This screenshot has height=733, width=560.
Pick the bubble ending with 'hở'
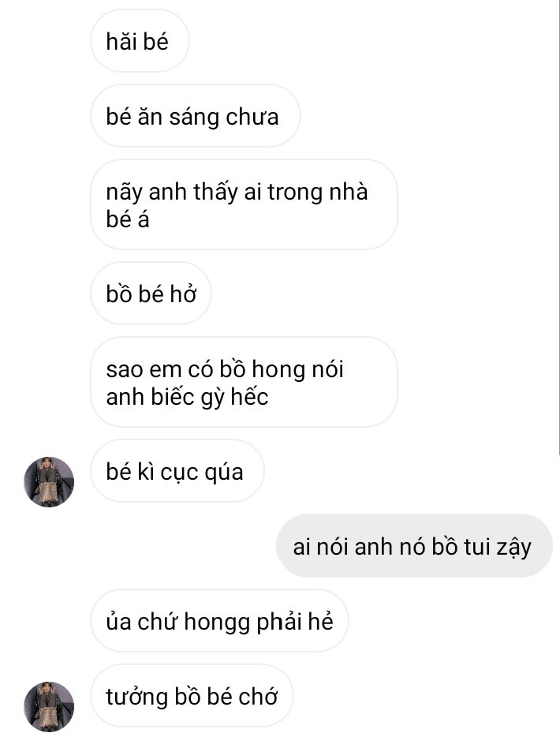[x=151, y=294]
